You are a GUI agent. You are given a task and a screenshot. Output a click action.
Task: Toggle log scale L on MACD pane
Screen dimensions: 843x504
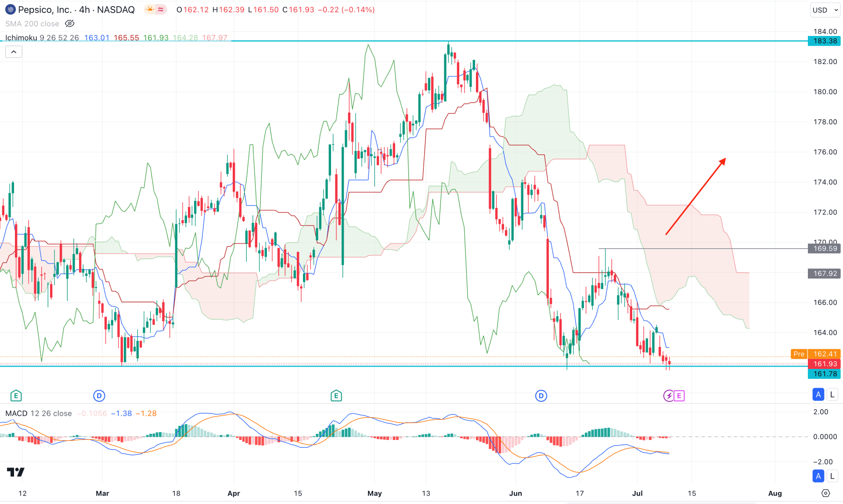point(832,476)
